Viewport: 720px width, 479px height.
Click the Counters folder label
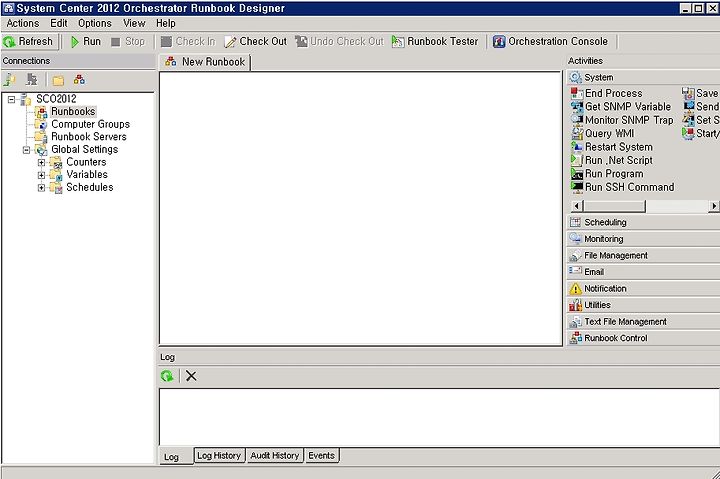86,162
